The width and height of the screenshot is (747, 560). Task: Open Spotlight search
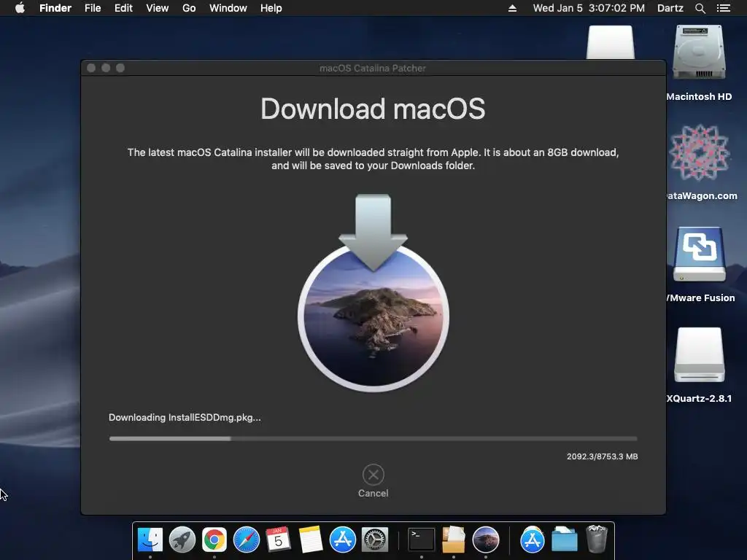tap(700, 8)
